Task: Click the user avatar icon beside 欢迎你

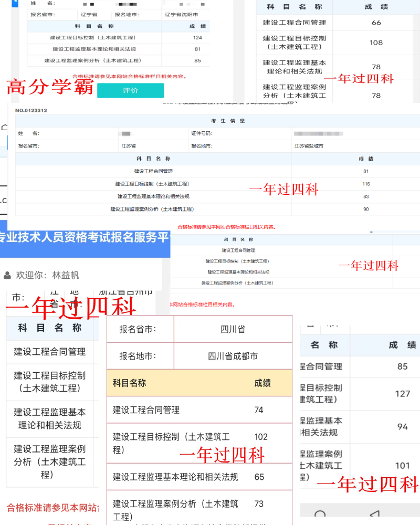Action: (x=7, y=275)
